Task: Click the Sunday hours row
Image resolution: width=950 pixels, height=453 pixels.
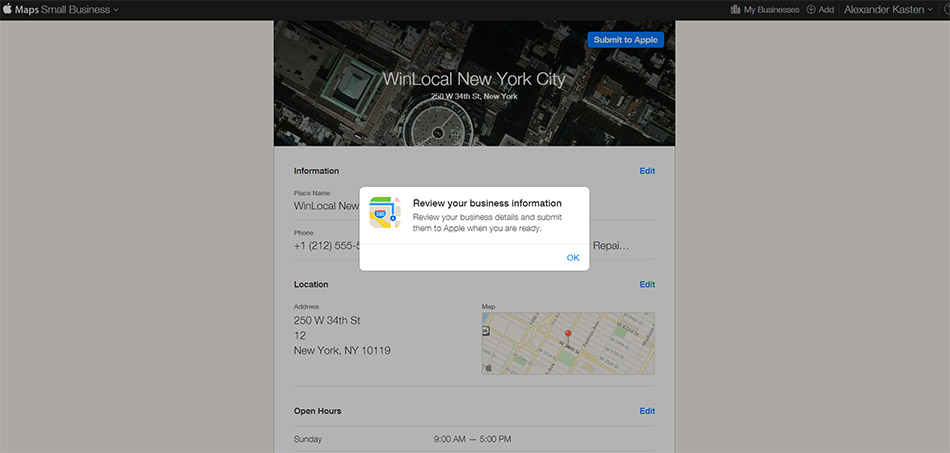Action: pos(474,439)
